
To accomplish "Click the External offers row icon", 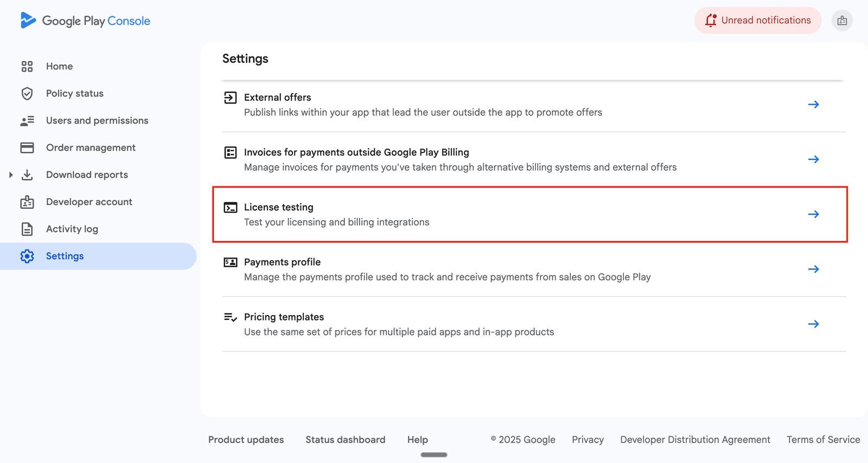I will pyautogui.click(x=231, y=98).
